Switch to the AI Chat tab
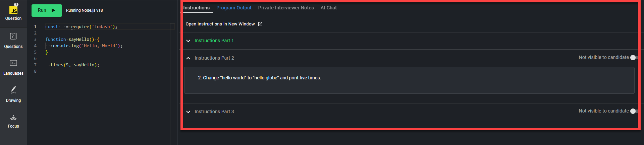This screenshot has height=145, width=644. tap(328, 8)
